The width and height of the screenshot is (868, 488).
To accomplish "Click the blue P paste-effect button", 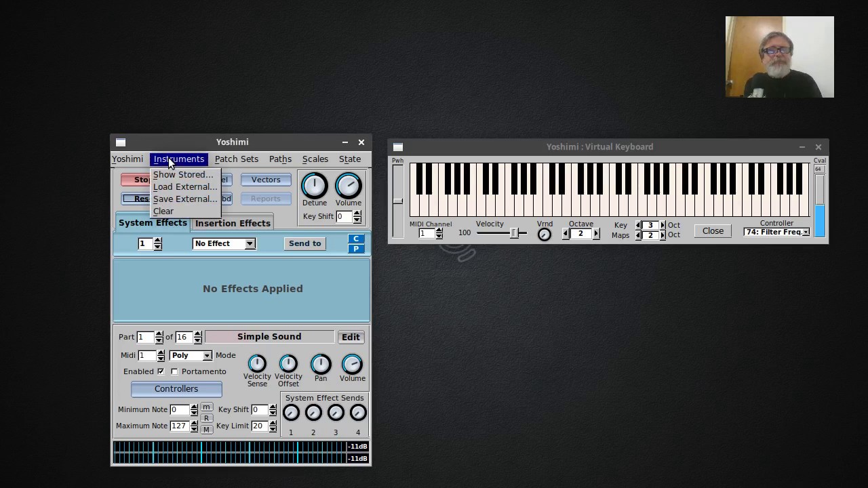I will pos(355,249).
